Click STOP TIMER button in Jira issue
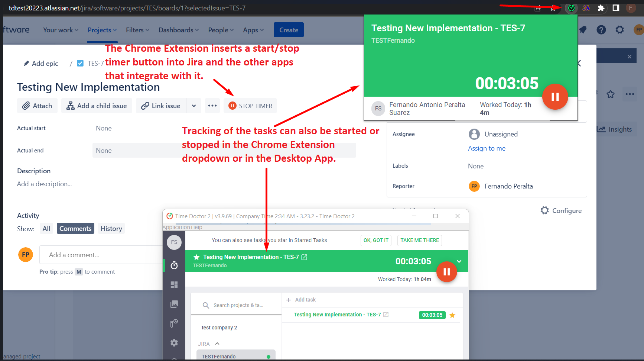Viewport: 644px width, 361px height. [250, 106]
